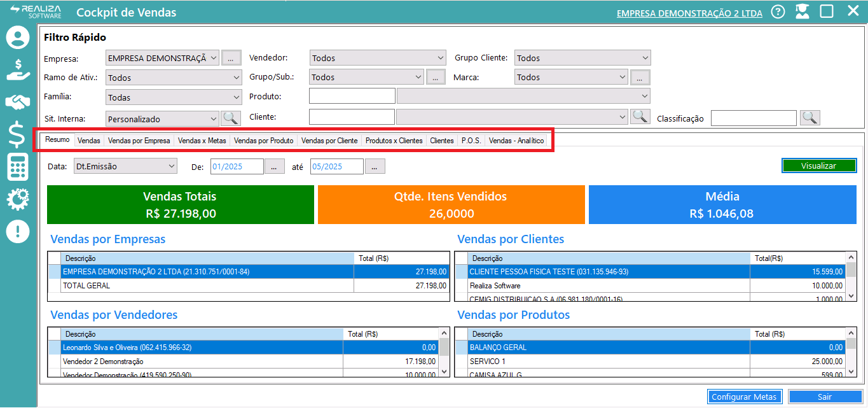Screen dimensions: 868x408
Task: Expand the Ramo de Ativ. dropdown
Action: 174,78
